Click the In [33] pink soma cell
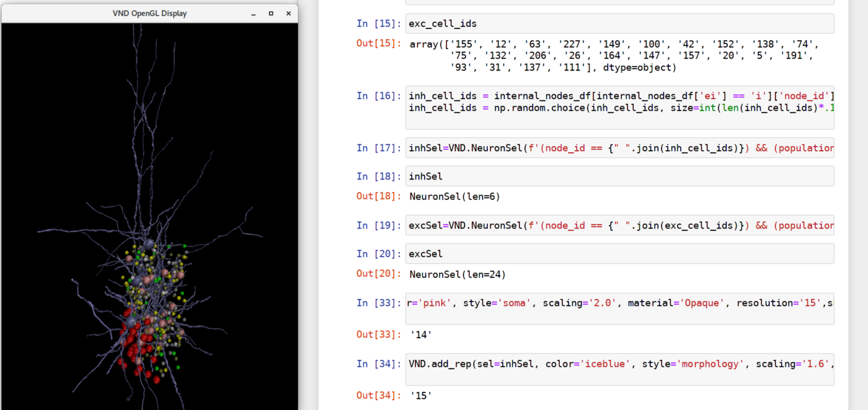The image size is (868, 410). [x=620, y=308]
